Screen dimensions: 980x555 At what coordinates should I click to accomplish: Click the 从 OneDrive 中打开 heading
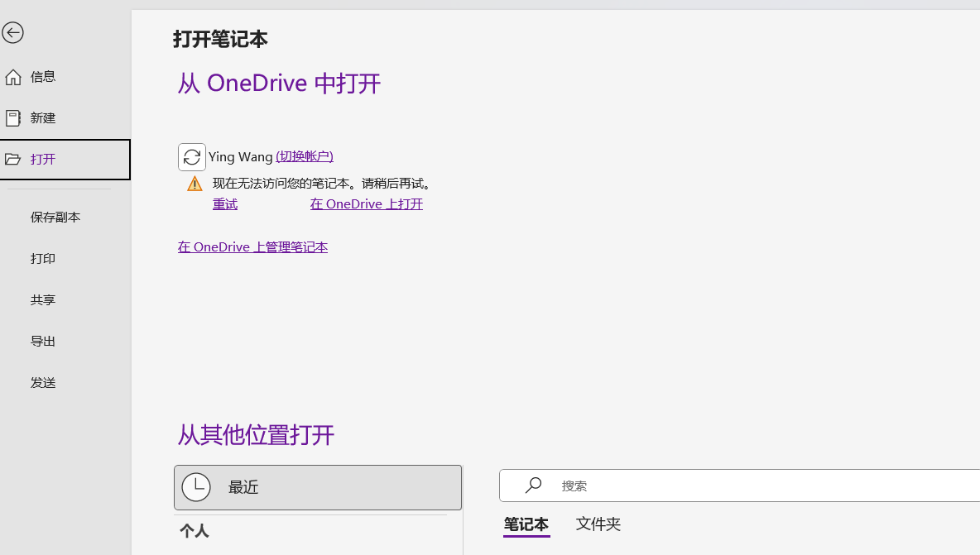(x=279, y=83)
